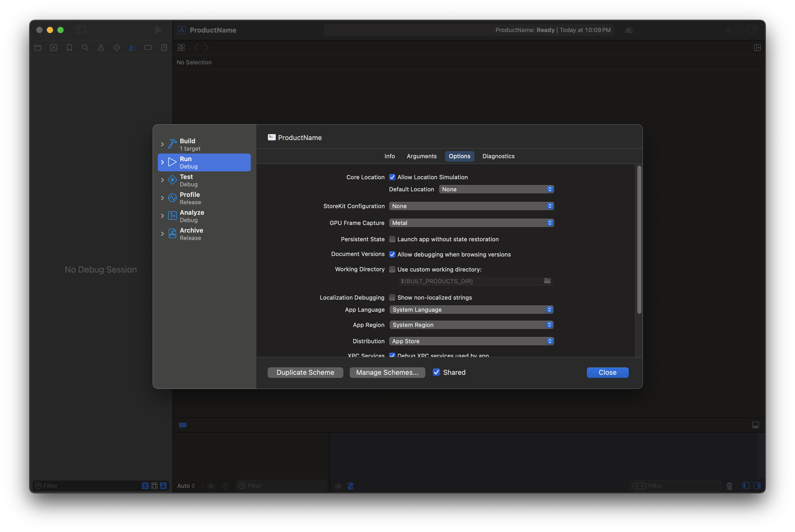Toggle the Shared scheme checkbox

[x=436, y=372]
